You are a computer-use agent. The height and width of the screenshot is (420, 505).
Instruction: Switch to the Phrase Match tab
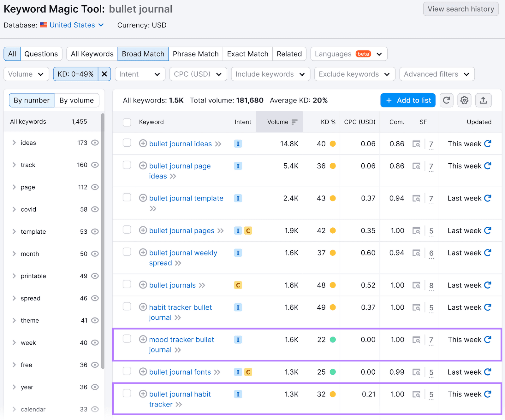[196, 54]
